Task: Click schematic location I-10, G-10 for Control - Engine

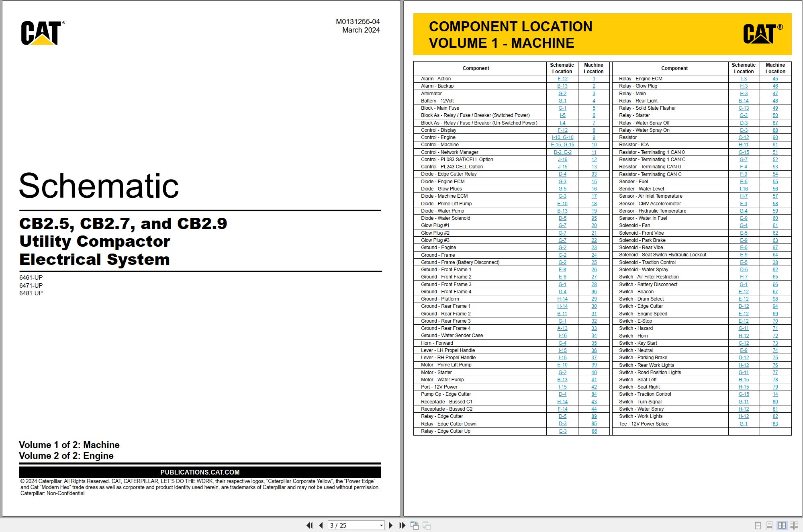Action: point(562,137)
